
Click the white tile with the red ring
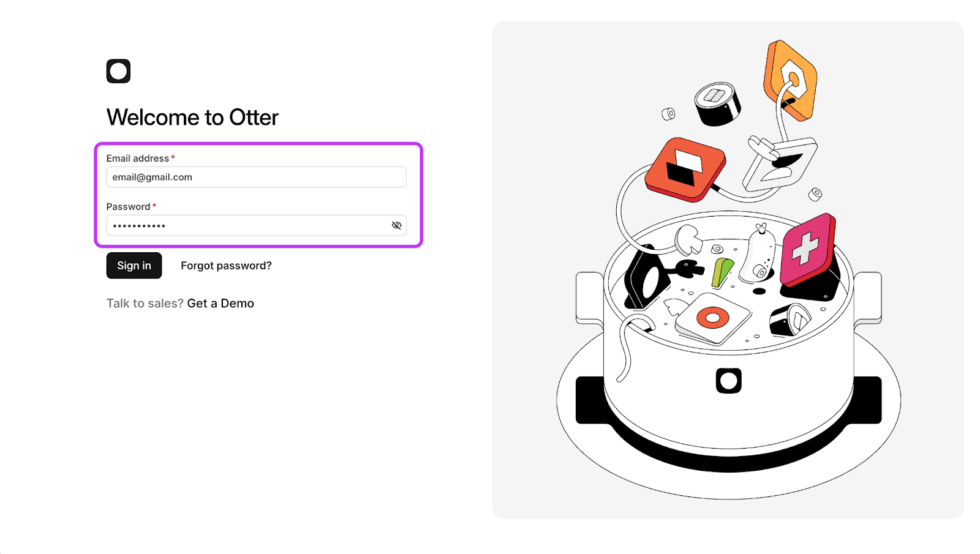tap(712, 318)
